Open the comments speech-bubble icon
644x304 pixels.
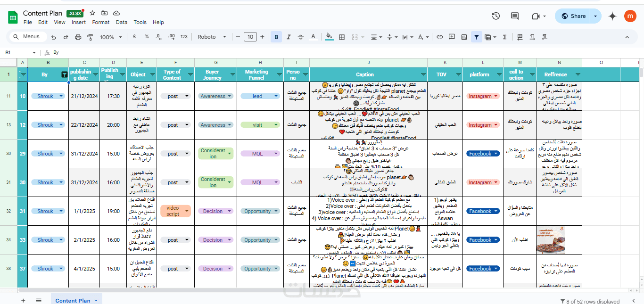tap(515, 16)
